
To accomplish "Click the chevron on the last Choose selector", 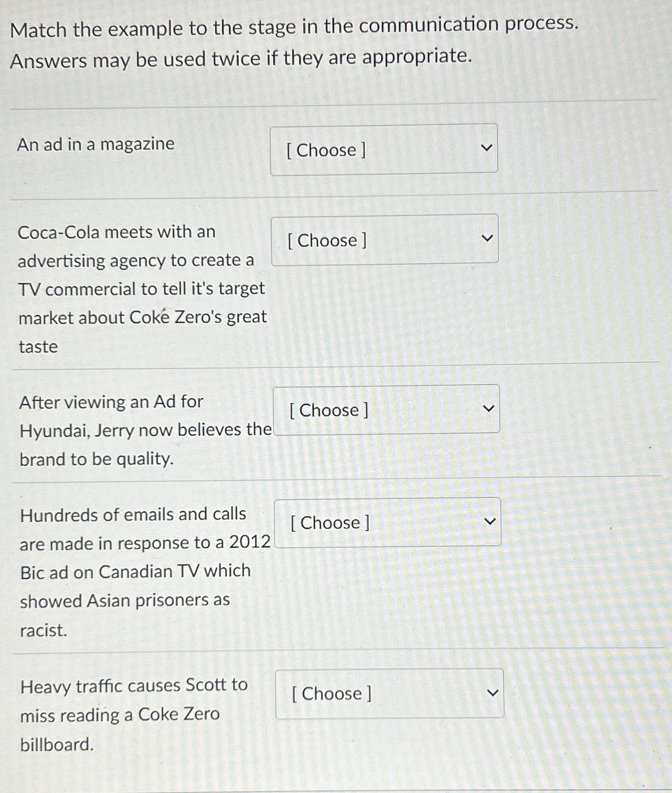I will pyautogui.click(x=493, y=691).
